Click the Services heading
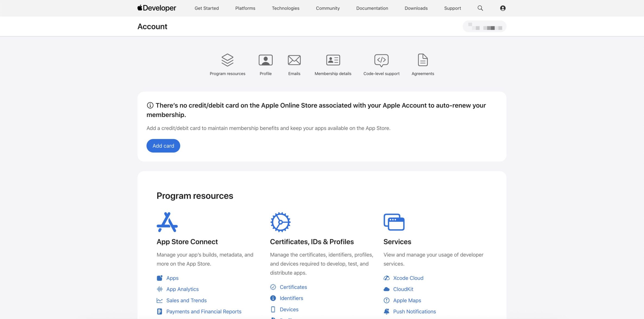 (x=397, y=242)
